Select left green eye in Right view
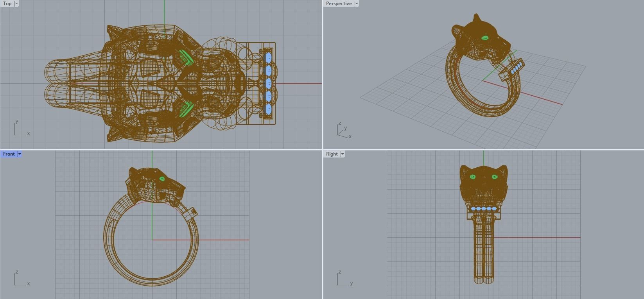 (x=473, y=177)
